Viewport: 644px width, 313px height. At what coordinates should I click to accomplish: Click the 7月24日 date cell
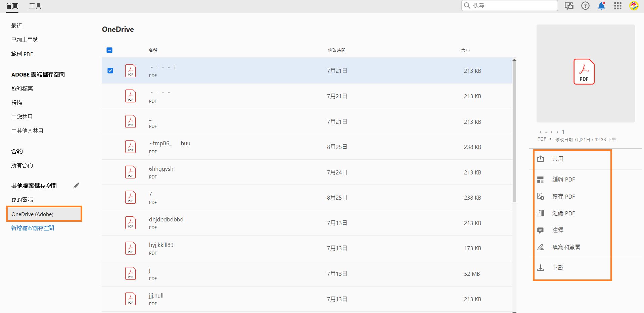pos(337,172)
